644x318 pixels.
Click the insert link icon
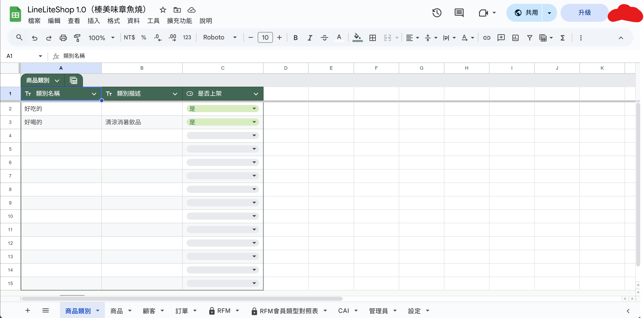coord(486,38)
